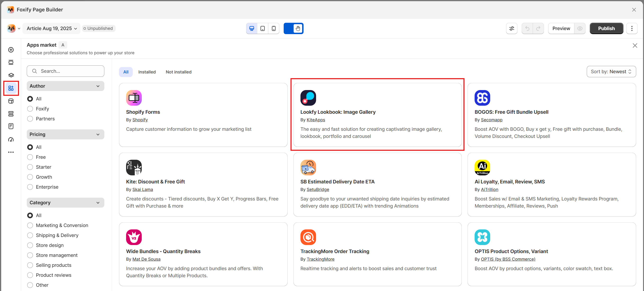The width and height of the screenshot is (644, 291).
Task: Open the Foxify logo dropdown menu
Action: (13, 28)
